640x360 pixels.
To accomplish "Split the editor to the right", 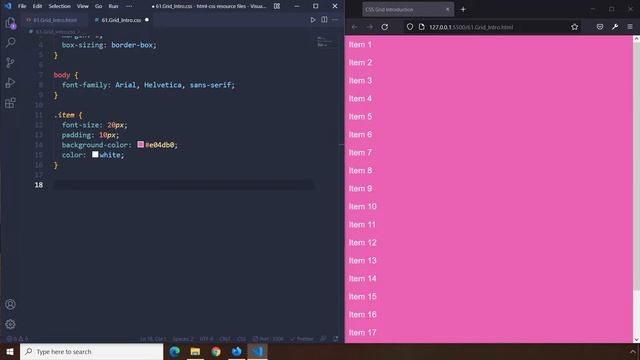I will pos(324,20).
